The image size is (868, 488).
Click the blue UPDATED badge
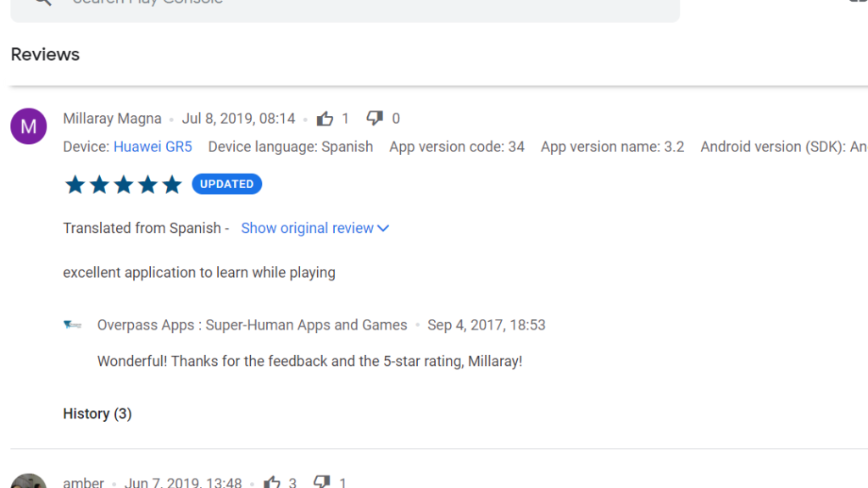[x=226, y=184]
